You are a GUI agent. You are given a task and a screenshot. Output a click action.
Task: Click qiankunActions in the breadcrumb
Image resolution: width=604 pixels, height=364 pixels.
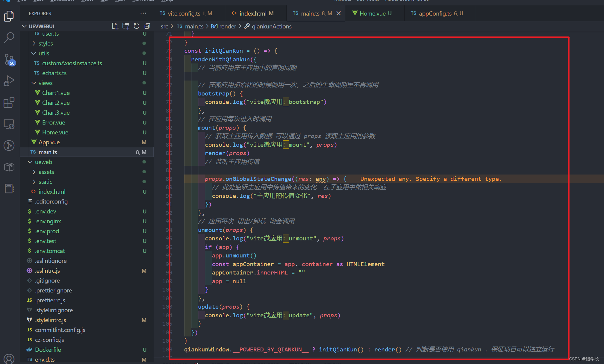click(x=268, y=26)
